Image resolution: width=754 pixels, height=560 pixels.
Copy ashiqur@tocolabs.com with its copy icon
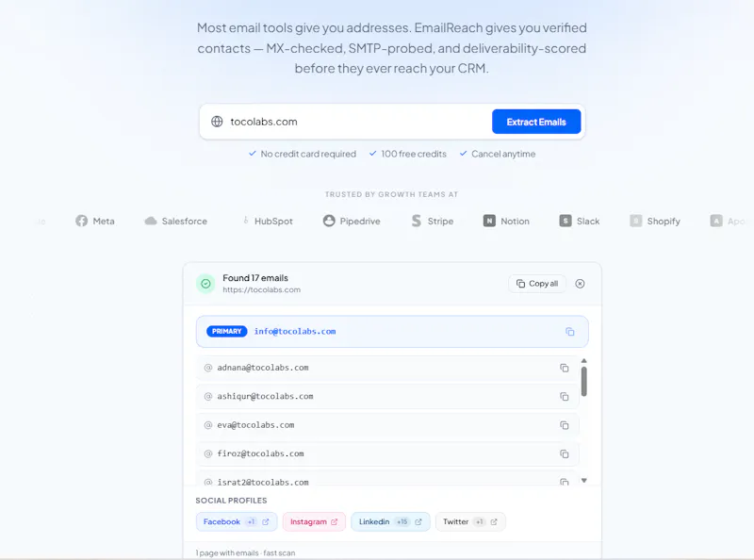click(x=564, y=396)
